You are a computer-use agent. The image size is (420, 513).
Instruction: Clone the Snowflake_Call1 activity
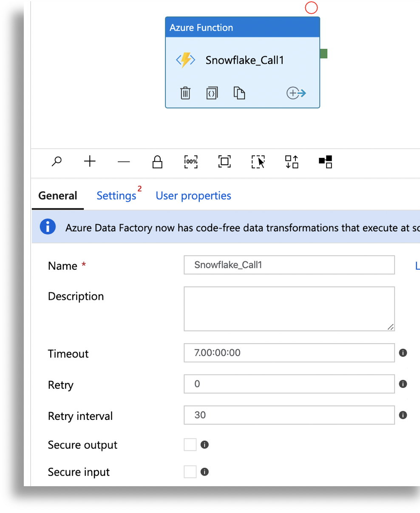point(239,93)
